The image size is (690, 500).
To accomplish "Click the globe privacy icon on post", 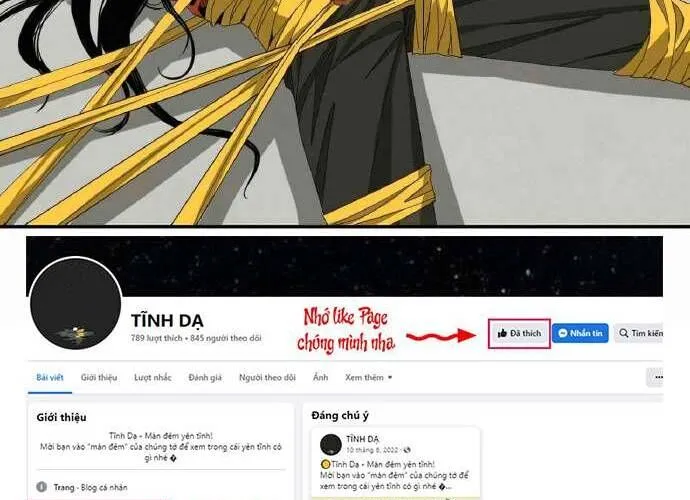I will 407,450.
